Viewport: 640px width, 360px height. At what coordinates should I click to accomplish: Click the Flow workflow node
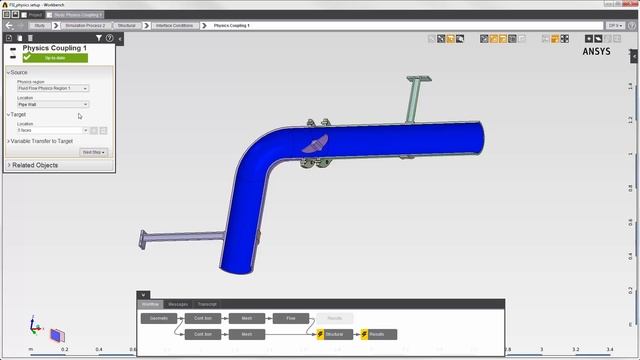pos(291,318)
